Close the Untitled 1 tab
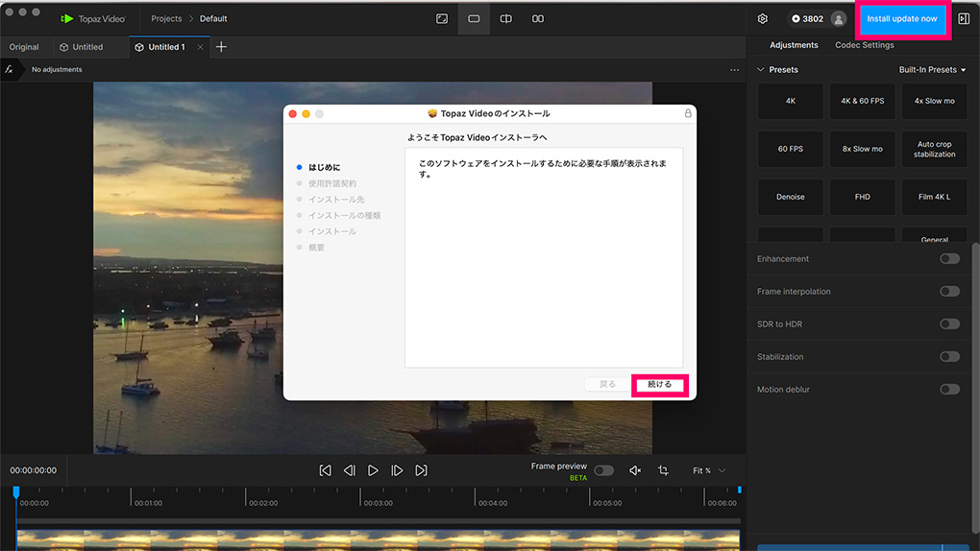Screen dimensions: 980x551 click(x=200, y=47)
